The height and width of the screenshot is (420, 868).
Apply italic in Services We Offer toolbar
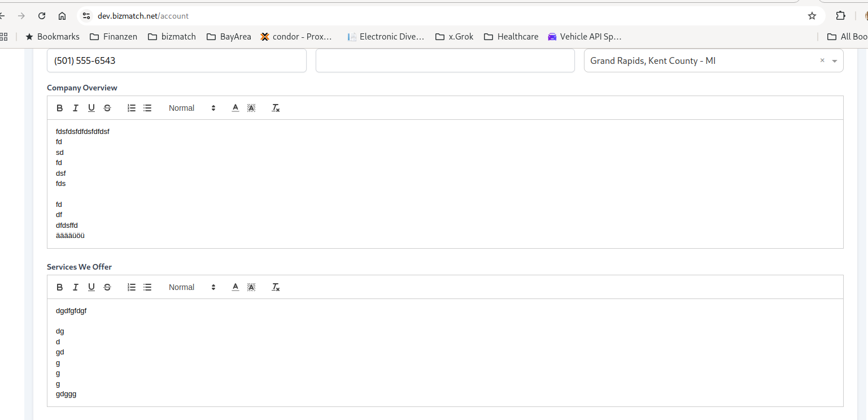75,287
